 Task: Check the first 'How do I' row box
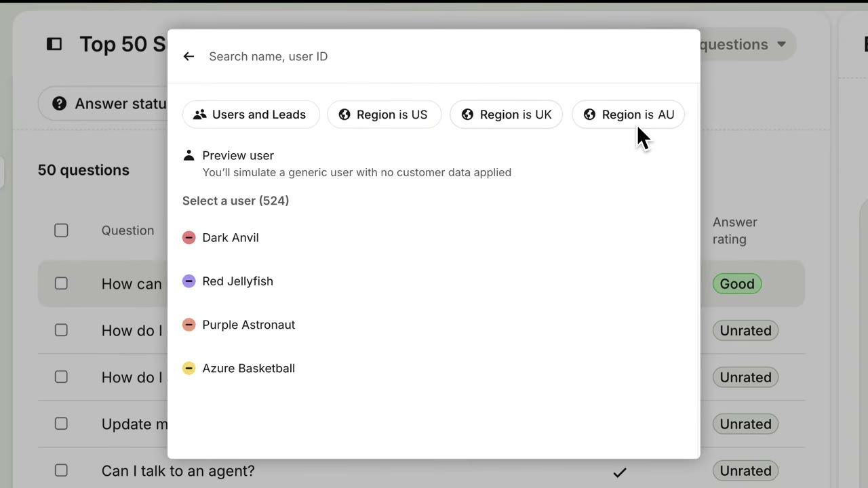61,330
